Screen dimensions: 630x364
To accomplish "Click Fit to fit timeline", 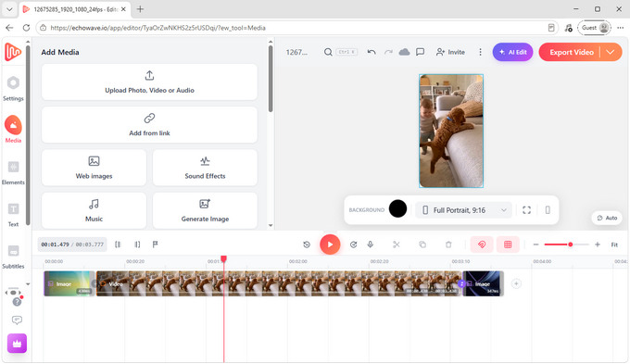I will pos(614,245).
